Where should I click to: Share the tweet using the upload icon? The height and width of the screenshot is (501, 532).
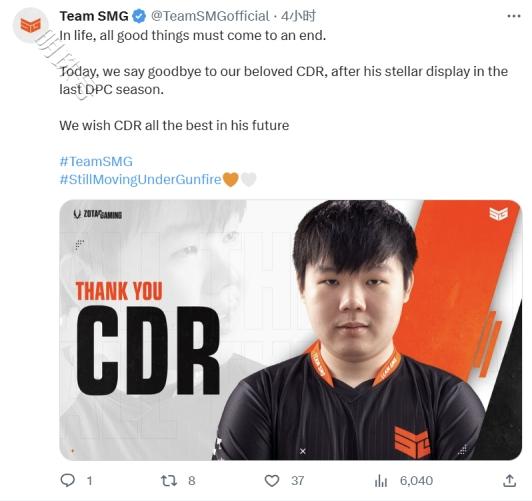(x=510, y=480)
